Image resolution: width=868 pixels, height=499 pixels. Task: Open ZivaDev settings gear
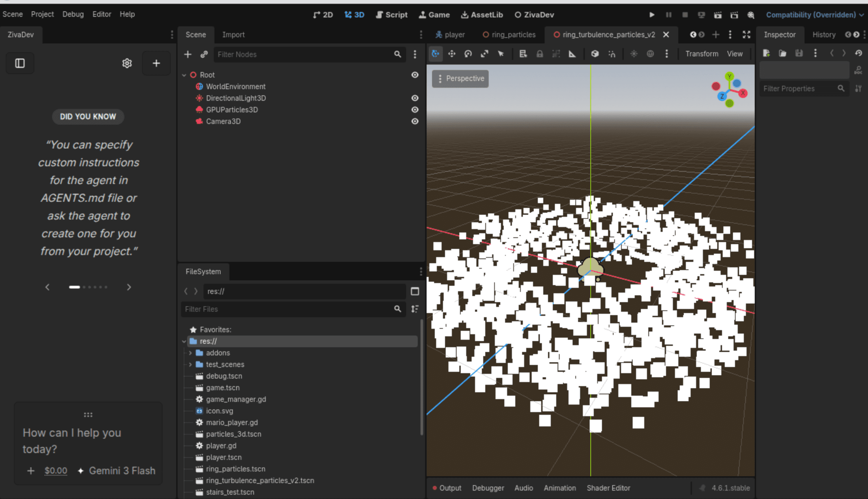127,63
